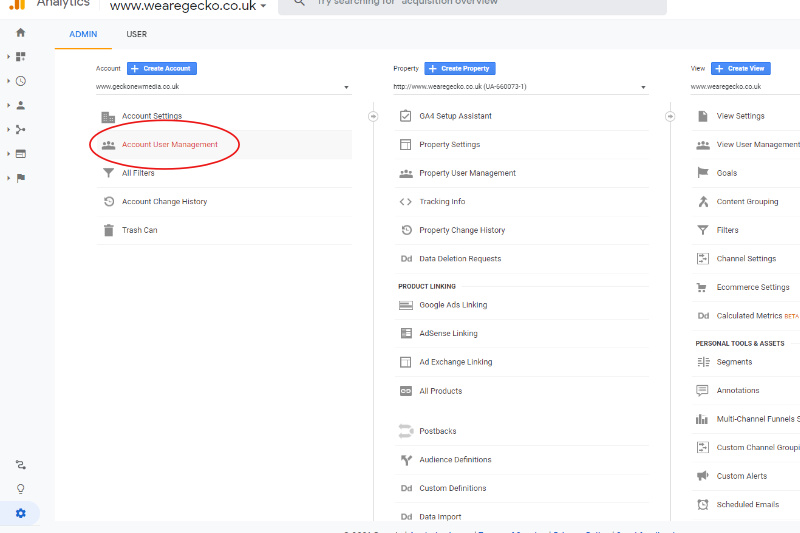The width and height of the screenshot is (800, 533).
Task: Open the Conversions flag icon in sidebar
Action: (20, 178)
